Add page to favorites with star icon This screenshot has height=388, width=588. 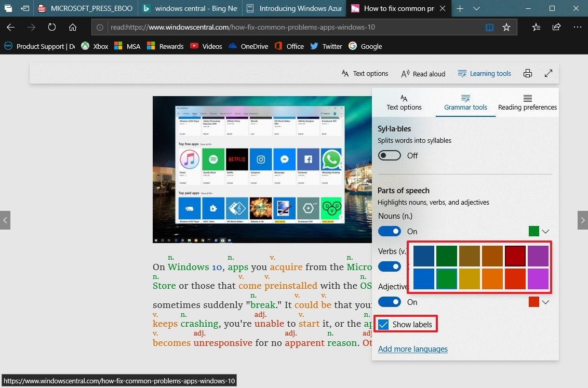[x=506, y=27]
